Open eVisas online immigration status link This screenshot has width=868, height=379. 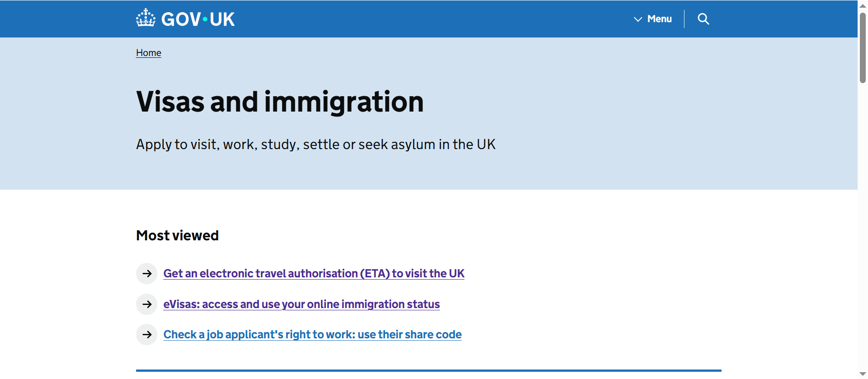pyautogui.click(x=302, y=304)
